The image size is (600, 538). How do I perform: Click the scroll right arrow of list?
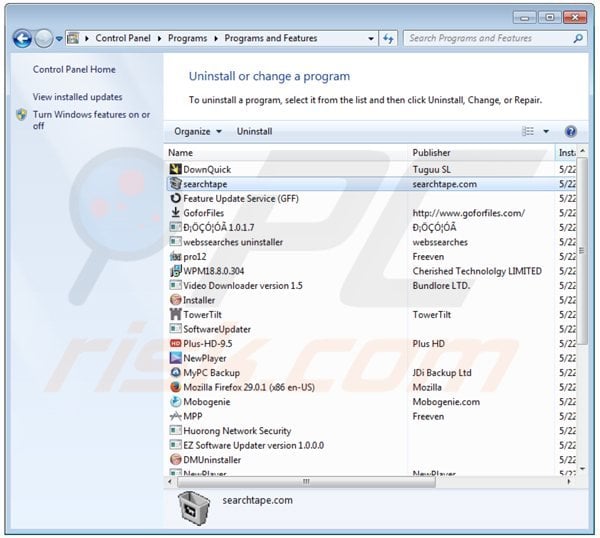coord(569,482)
